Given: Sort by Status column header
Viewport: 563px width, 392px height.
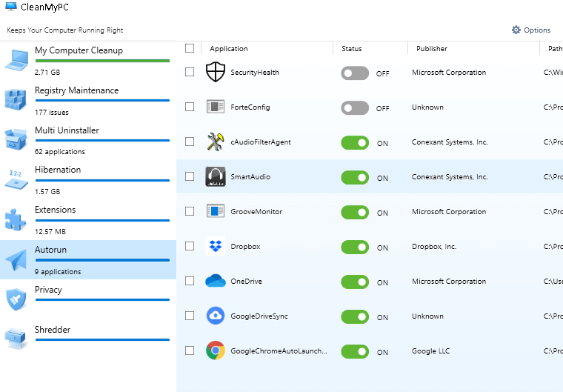Looking at the screenshot, I should pos(352,48).
